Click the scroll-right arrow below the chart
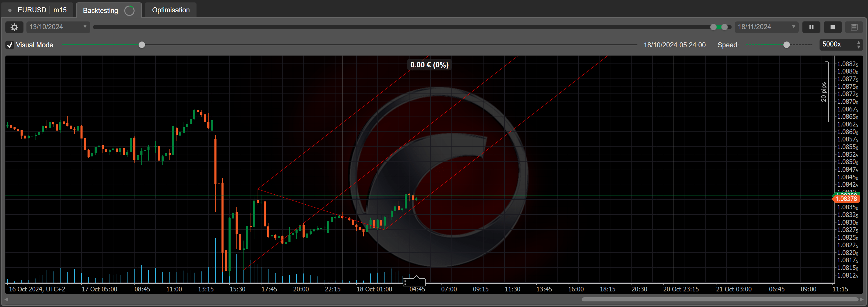The width and height of the screenshot is (868, 307). click(x=862, y=299)
